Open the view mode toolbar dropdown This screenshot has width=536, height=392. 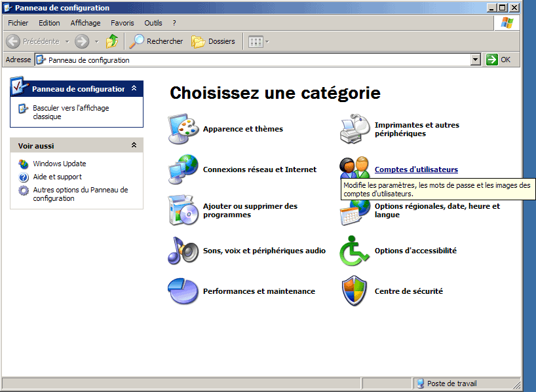pos(259,41)
